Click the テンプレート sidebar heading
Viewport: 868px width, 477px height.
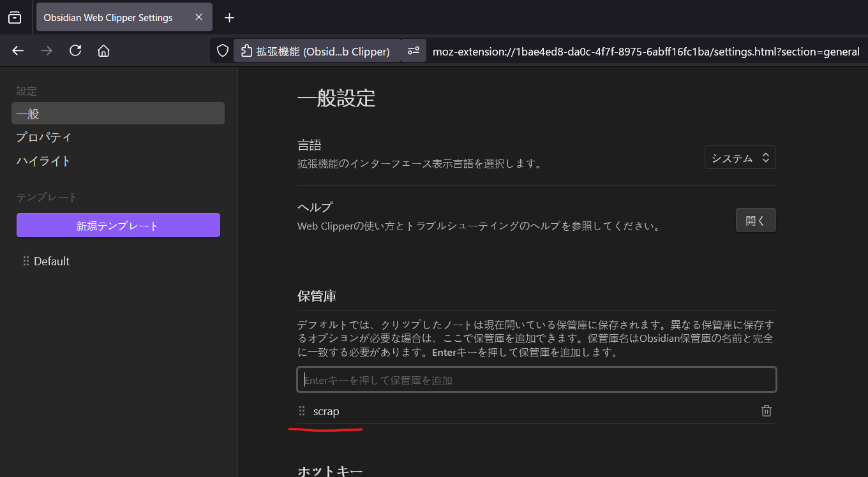(47, 198)
